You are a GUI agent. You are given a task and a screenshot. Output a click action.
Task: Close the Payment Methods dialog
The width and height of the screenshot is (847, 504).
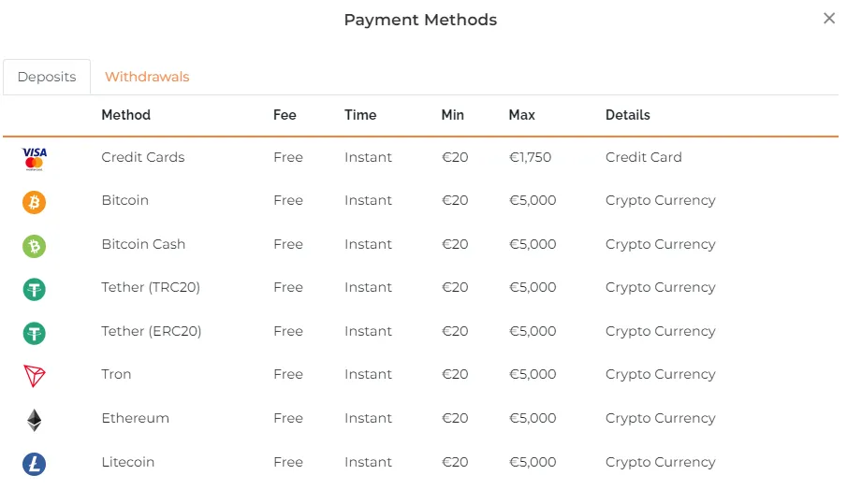829,19
